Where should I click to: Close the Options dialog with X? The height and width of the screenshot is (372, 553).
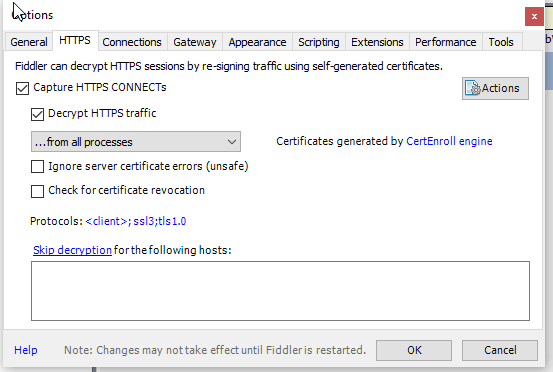coord(534,17)
